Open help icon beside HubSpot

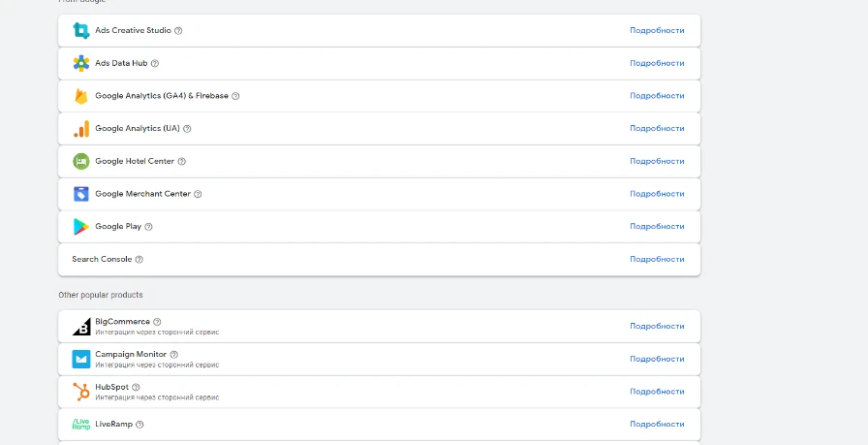tap(136, 387)
